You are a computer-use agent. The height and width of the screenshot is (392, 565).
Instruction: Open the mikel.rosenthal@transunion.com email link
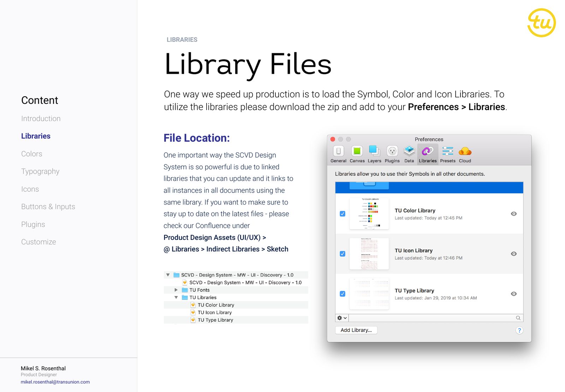point(55,382)
